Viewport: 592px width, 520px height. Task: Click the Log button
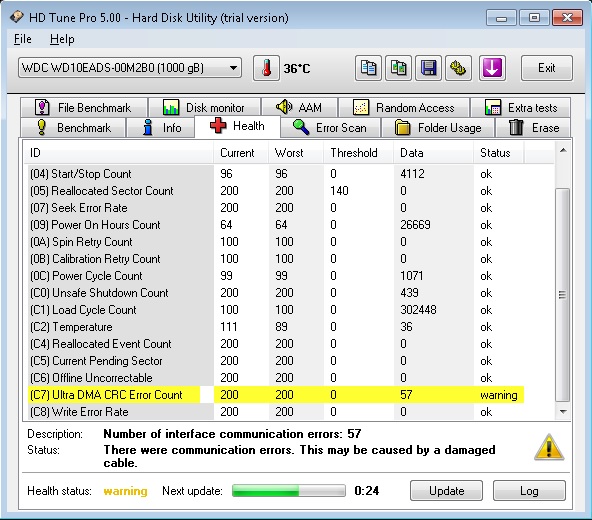529,491
